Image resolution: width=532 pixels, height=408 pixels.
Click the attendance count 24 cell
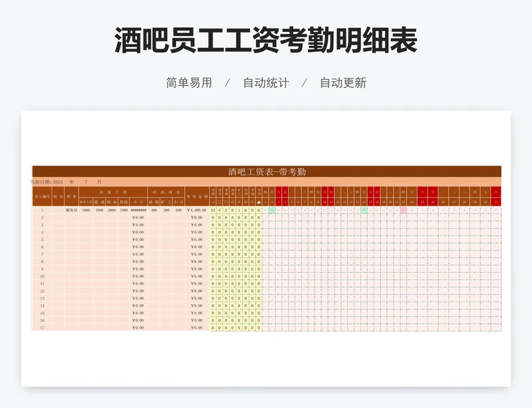point(213,210)
